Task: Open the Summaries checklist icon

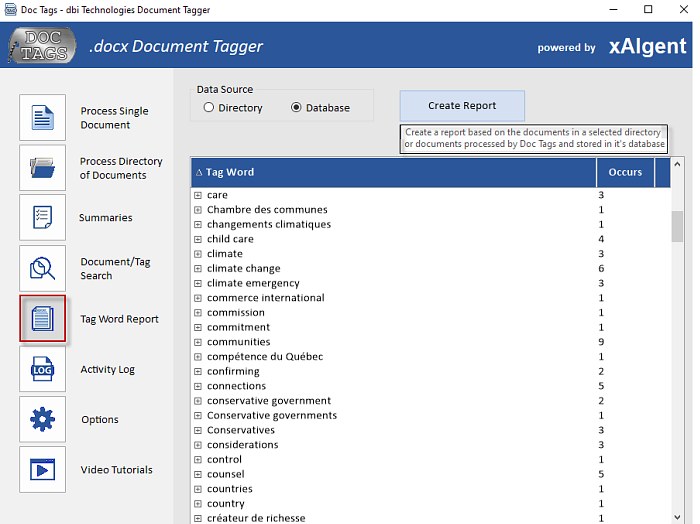Action: click(42, 217)
